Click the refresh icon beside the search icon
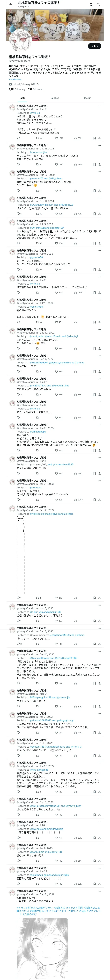The width and height of the screenshot is (110, 980). coord(91,5)
